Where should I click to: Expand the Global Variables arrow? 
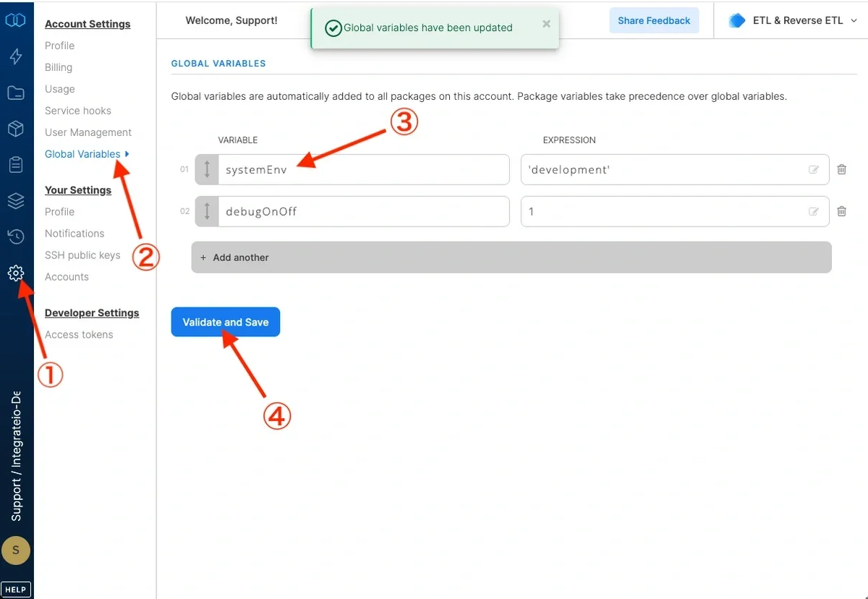point(127,154)
